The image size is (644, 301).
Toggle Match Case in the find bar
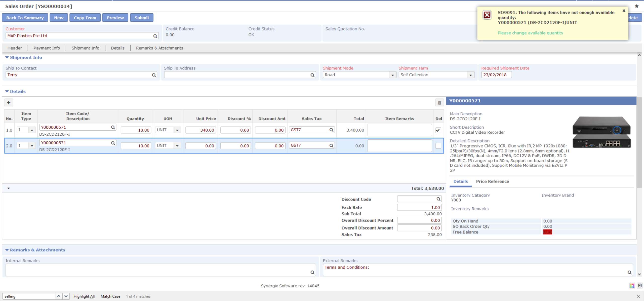pyautogui.click(x=110, y=296)
